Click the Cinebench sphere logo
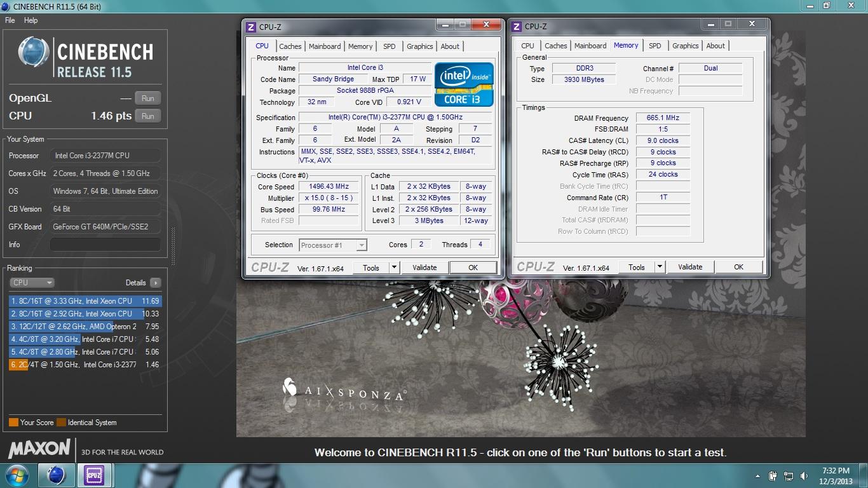 [34, 52]
